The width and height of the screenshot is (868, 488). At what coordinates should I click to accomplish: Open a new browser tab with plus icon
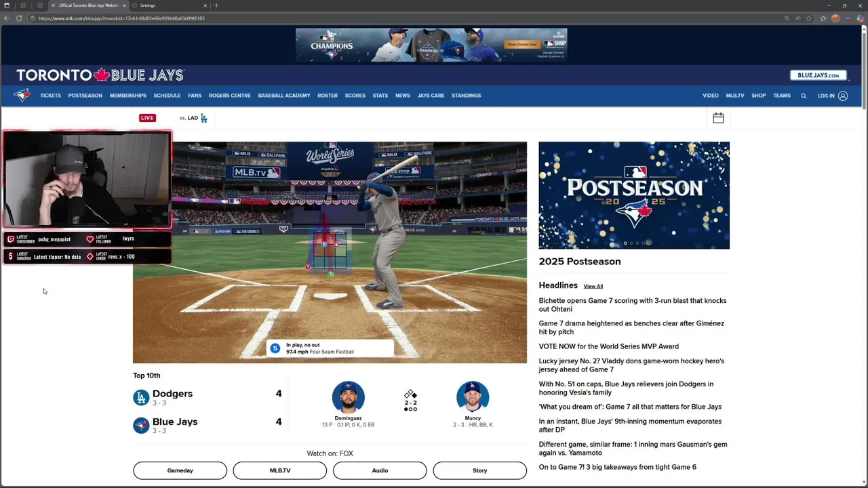tap(216, 5)
